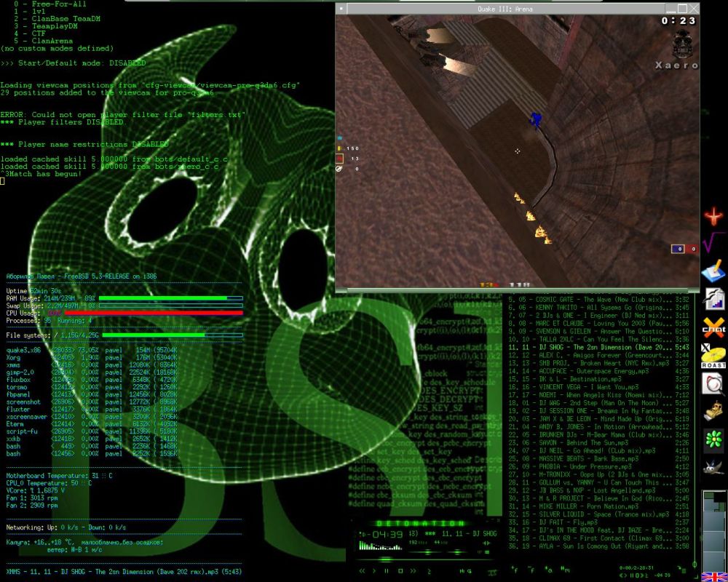Select playlist track MIKE MILLER - Porn Nation
Viewport: 728px width, 582px height.
598,506
